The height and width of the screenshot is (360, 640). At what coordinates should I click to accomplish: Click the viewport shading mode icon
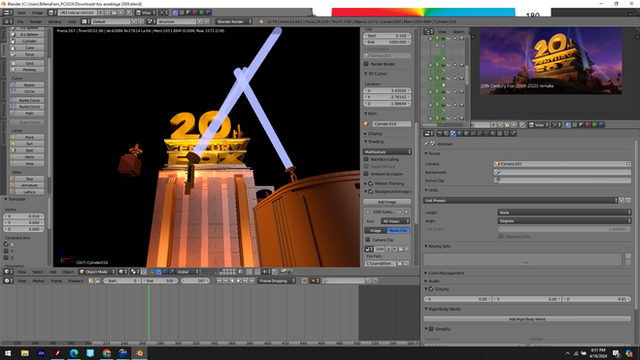click(122, 272)
